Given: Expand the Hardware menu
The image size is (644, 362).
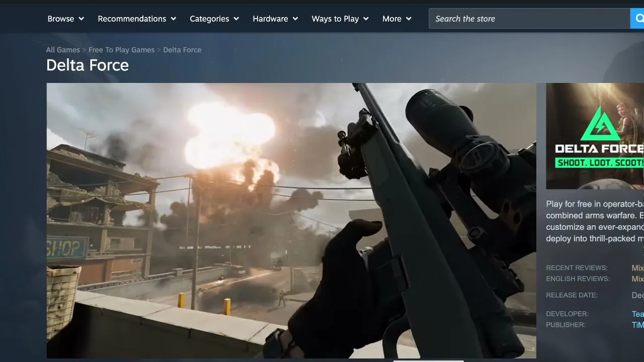Looking at the screenshot, I should [275, 19].
